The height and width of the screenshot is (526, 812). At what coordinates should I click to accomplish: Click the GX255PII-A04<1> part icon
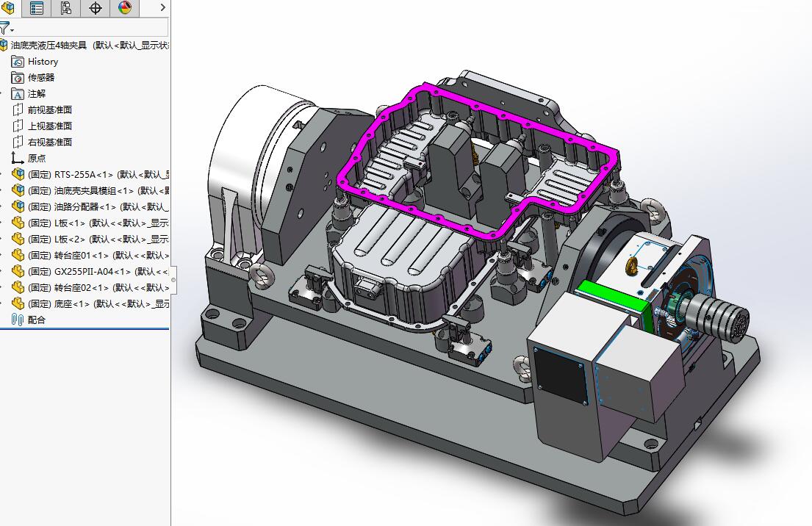(18, 271)
